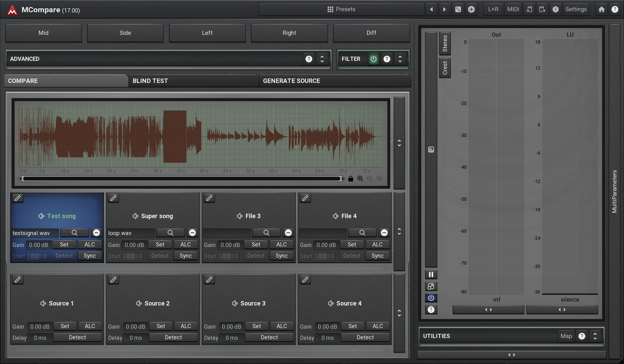Enable the Stereo meter view

pos(445,43)
